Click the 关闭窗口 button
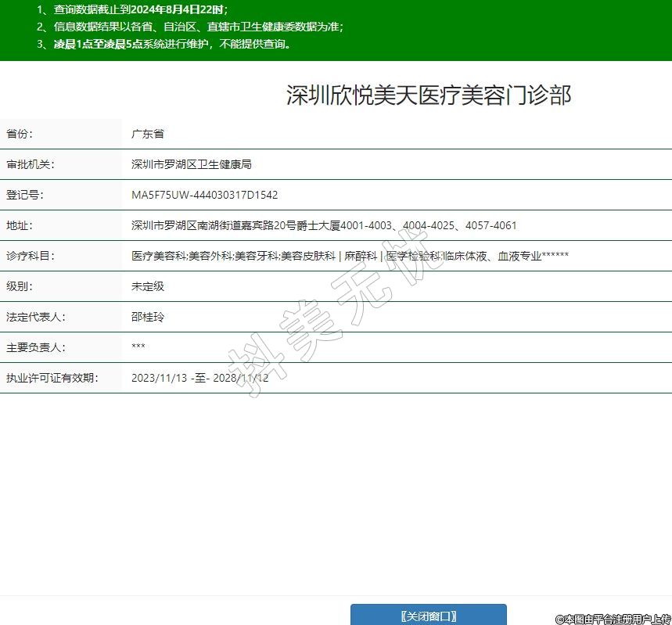This screenshot has height=625, width=672. (x=428, y=616)
